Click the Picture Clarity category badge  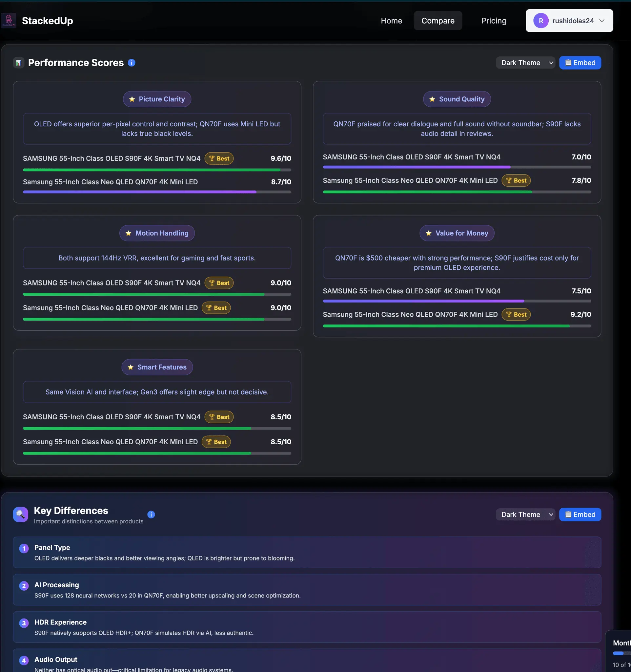[157, 99]
